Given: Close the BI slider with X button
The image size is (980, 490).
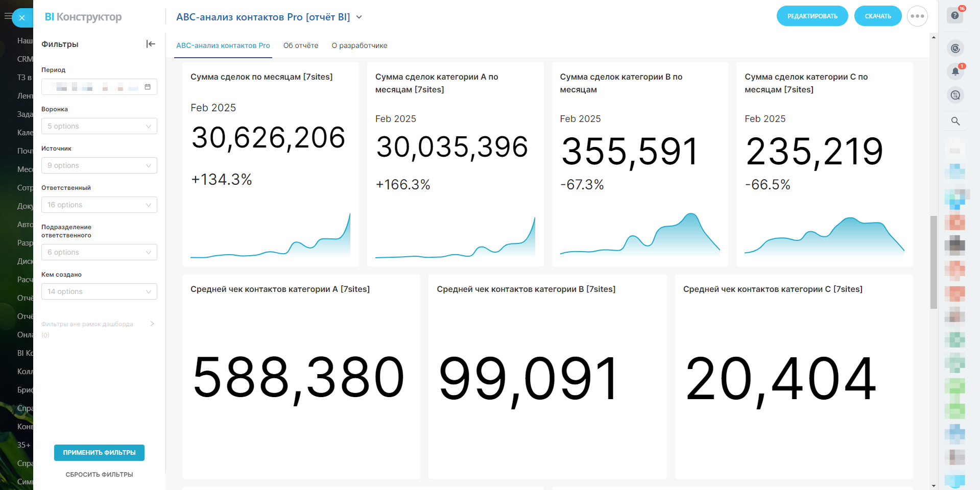Looking at the screenshot, I should 22,18.
